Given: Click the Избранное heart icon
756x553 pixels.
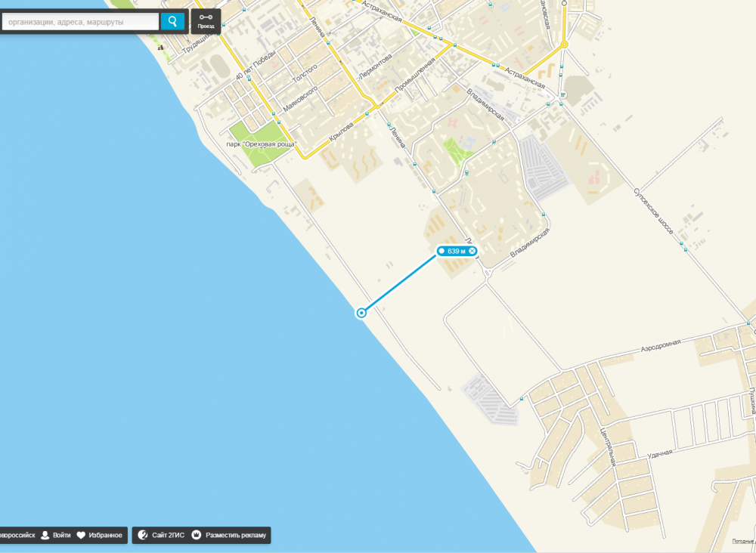Looking at the screenshot, I should click(x=81, y=535).
